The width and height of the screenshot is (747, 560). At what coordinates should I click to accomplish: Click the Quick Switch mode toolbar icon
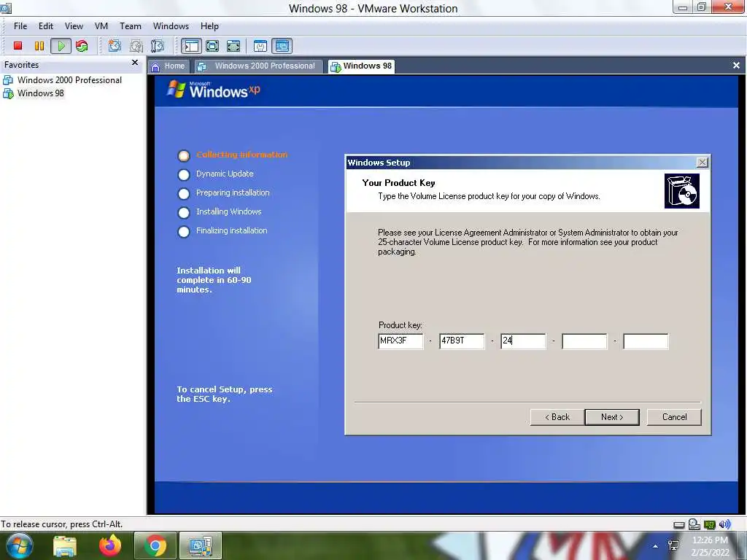coord(212,46)
